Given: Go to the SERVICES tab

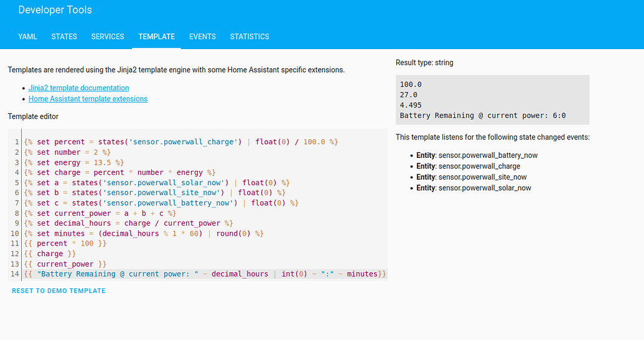Looking at the screenshot, I should 108,37.
